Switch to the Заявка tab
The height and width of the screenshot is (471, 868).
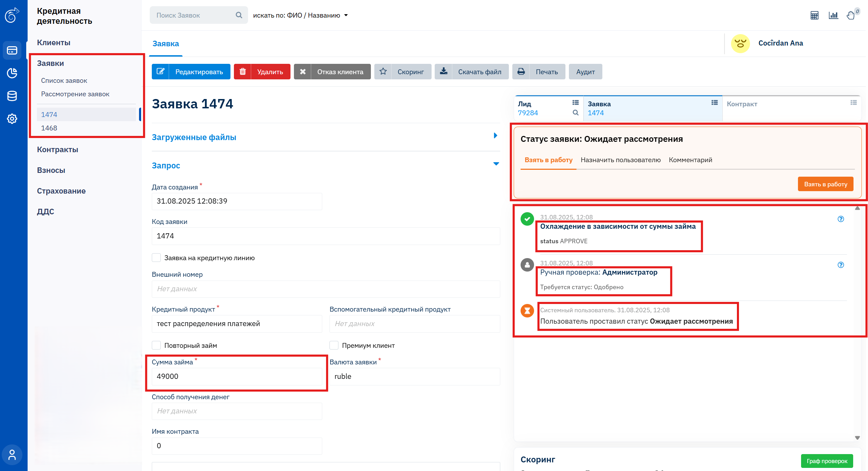tap(166, 43)
